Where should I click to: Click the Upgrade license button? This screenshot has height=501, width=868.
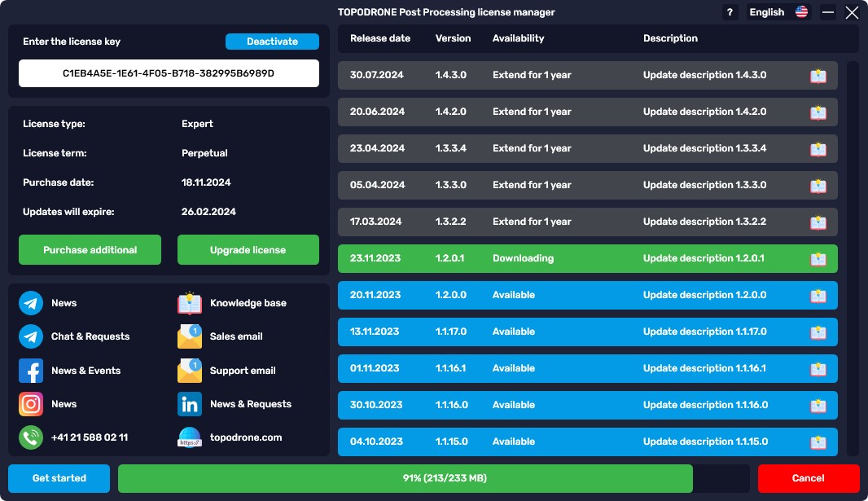(x=248, y=249)
